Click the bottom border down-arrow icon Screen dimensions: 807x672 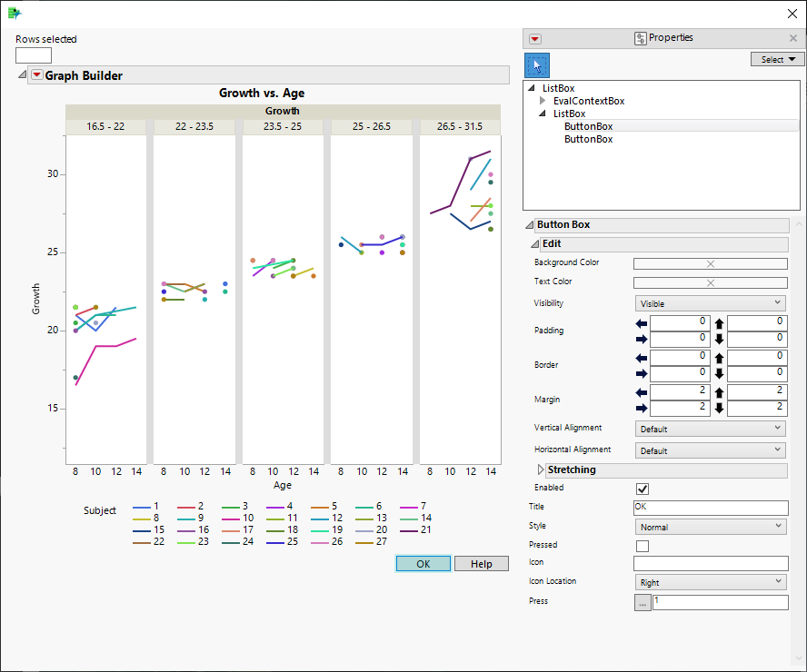[719, 373]
